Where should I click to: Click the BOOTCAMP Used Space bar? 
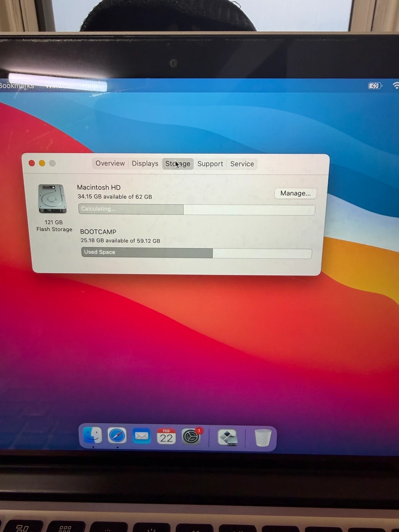[197, 253]
